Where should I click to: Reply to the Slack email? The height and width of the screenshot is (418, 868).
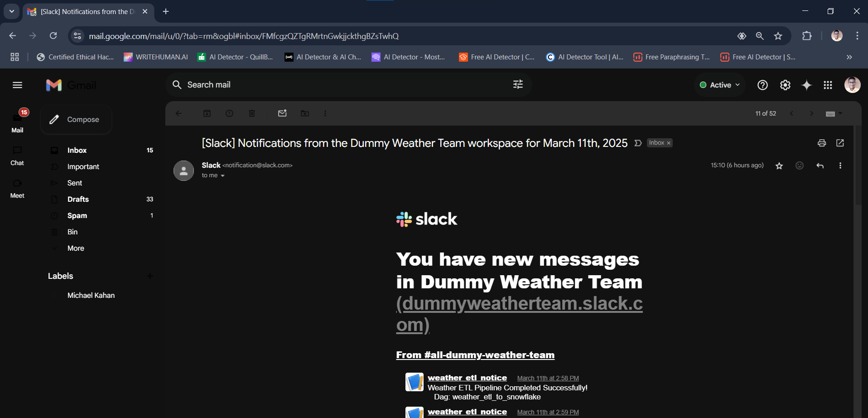[820, 165]
